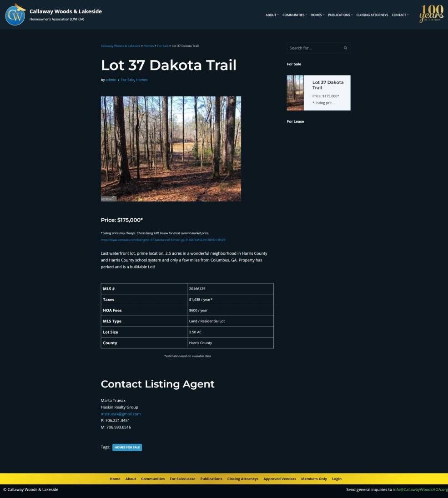The width and height of the screenshot is (448, 498).
Task: Click the Homes For Sale tag
Action: point(127,447)
